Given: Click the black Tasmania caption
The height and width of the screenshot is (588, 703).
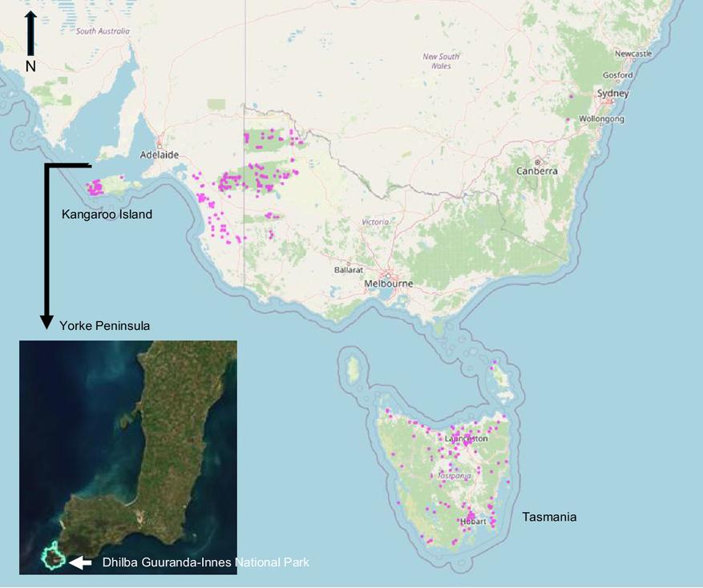Looking at the screenshot, I should (549, 518).
